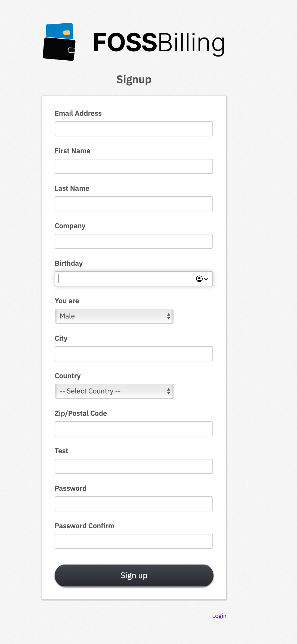
Task: Click the Company input field
Action: tap(134, 241)
